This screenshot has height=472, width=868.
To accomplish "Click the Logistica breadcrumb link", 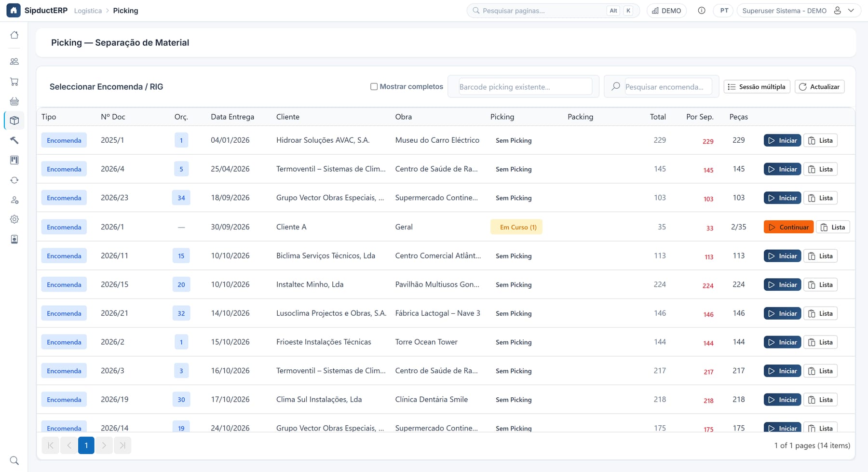I will click(x=88, y=11).
